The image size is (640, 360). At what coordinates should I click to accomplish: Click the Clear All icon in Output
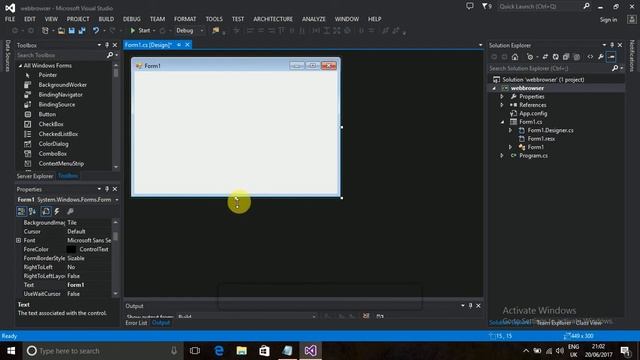(x=366, y=316)
